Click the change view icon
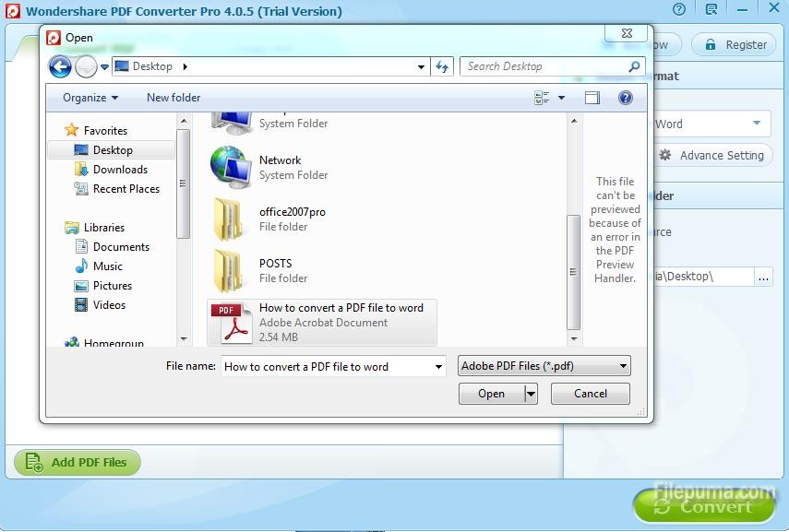The width and height of the screenshot is (789, 532). [543, 98]
